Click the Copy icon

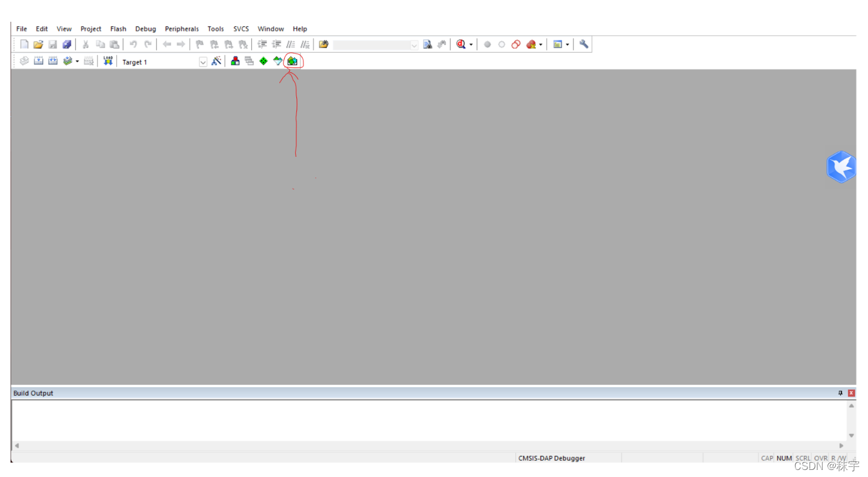[x=100, y=44]
